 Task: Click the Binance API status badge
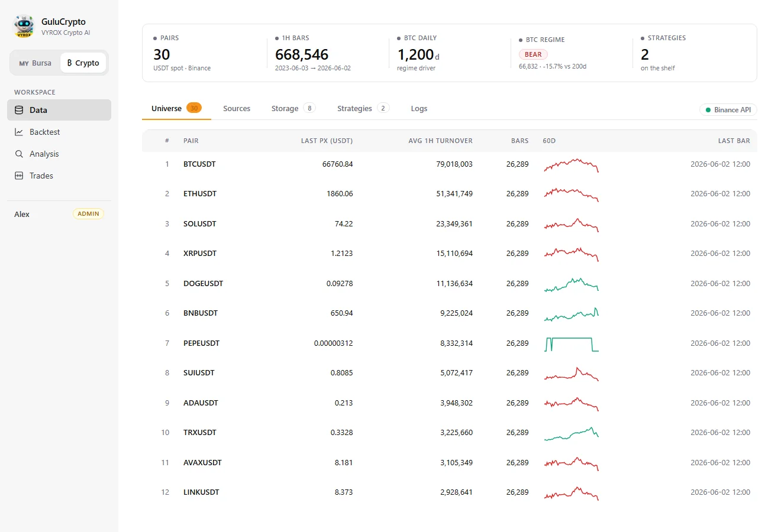728,110
